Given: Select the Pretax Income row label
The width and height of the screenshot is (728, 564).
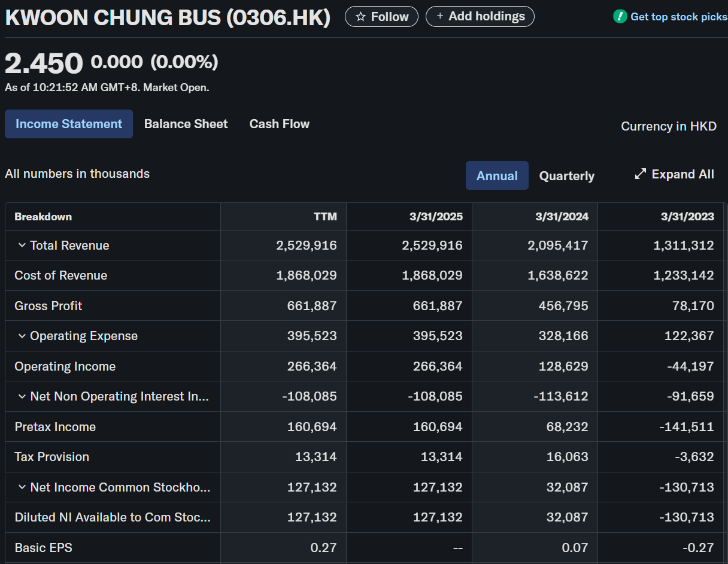Looking at the screenshot, I should point(55,427).
